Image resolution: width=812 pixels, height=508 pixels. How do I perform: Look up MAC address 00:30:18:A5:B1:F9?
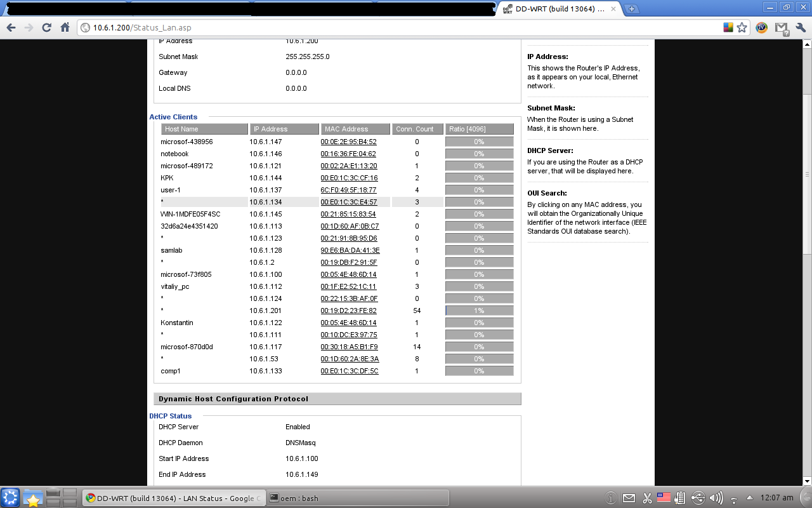[x=349, y=347]
